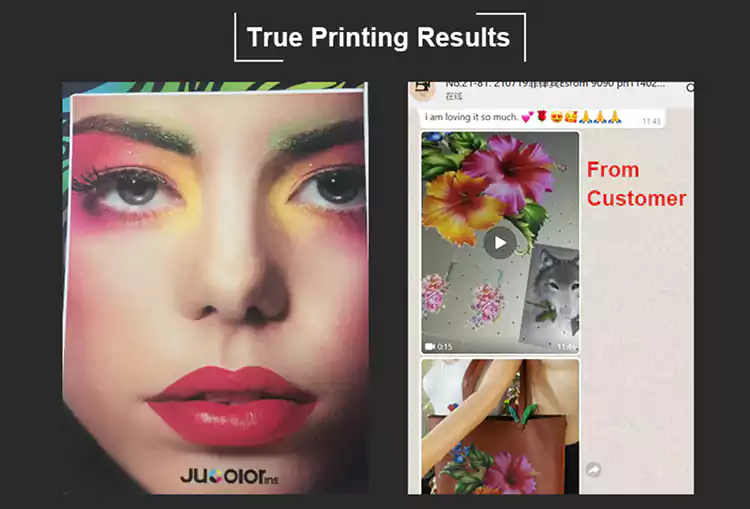Viewport: 750px width, 509px height.
Task: Click the red 'From Customer' label
Action: [x=636, y=184]
